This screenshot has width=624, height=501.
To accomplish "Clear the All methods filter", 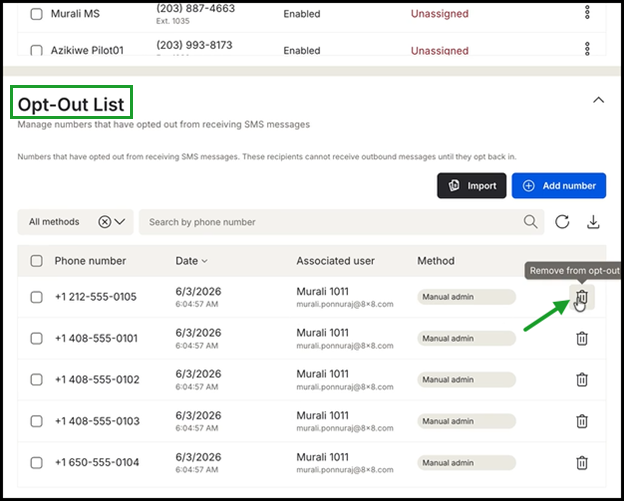I will click(105, 222).
